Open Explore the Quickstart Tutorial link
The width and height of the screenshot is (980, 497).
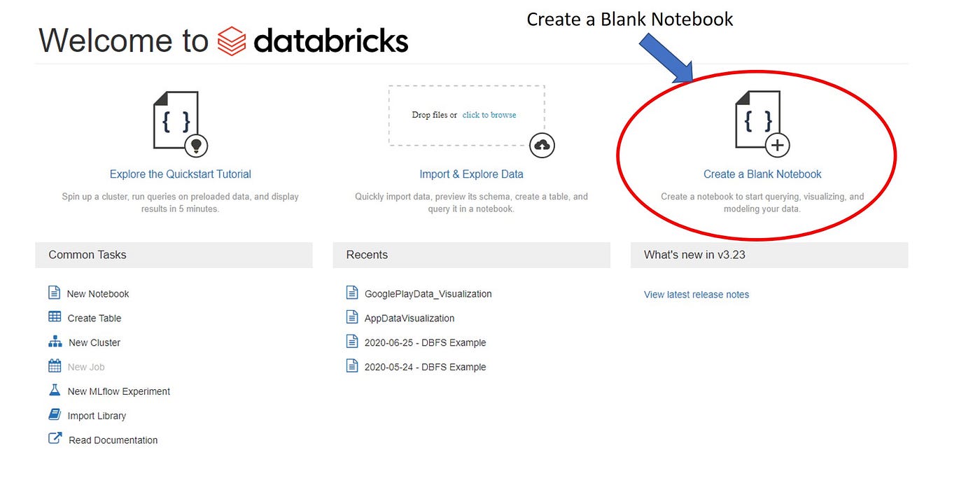click(x=181, y=174)
